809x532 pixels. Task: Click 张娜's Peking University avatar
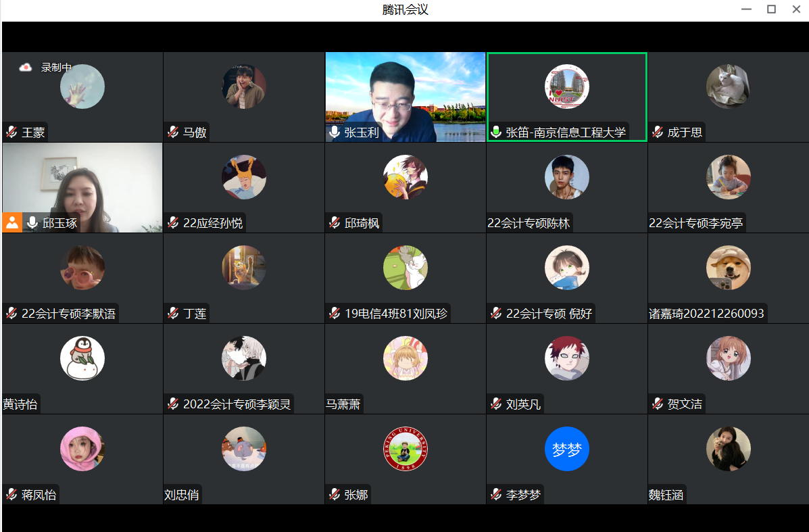(405, 449)
